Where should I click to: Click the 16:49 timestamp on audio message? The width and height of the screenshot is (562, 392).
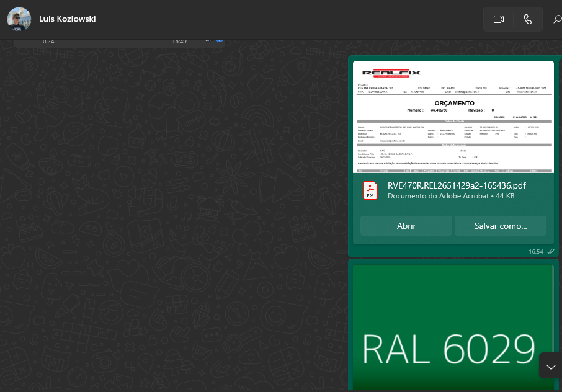coord(179,41)
